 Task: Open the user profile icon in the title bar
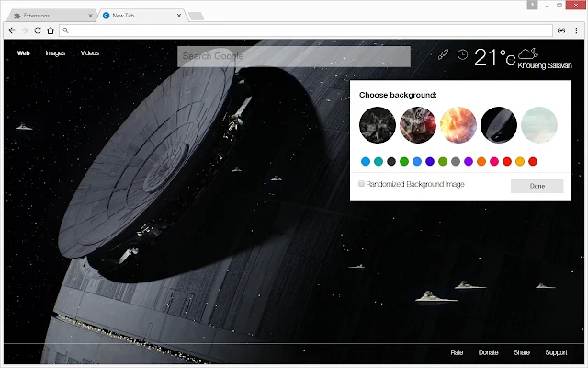click(532, 5)
